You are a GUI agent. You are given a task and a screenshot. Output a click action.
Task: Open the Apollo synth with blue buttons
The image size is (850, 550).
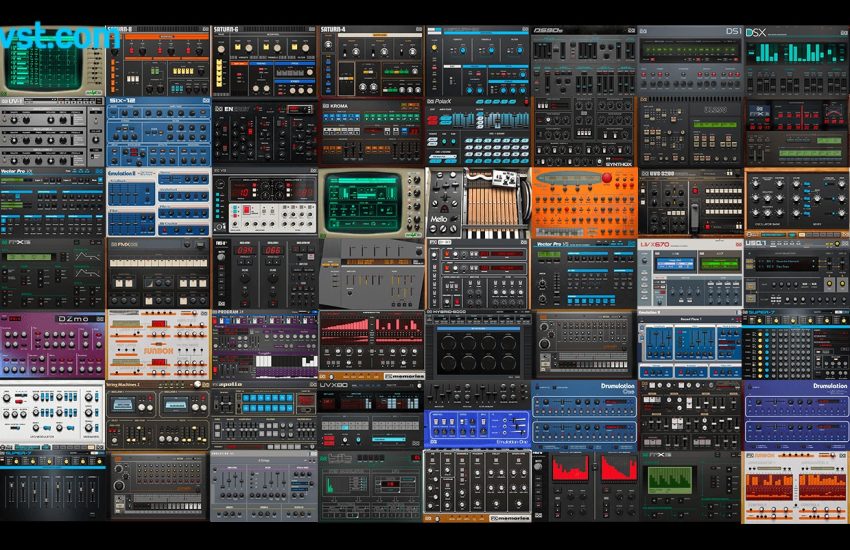(265, 416)
